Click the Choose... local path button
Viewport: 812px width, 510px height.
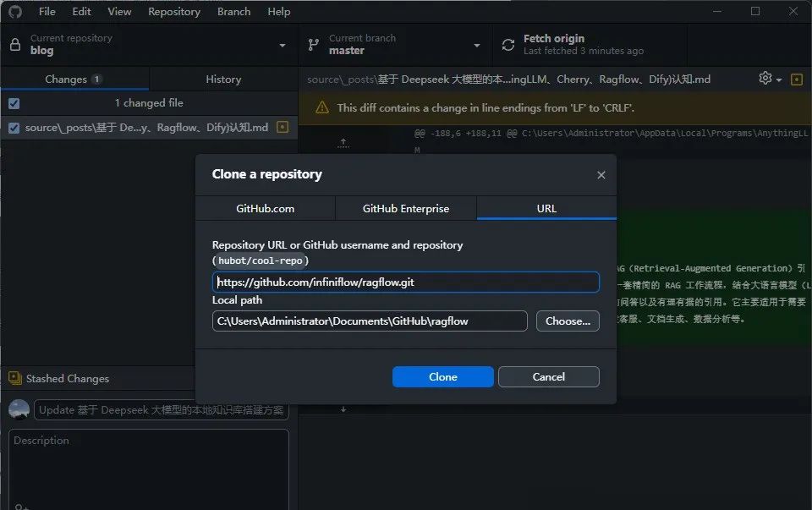tap(568, 321)
